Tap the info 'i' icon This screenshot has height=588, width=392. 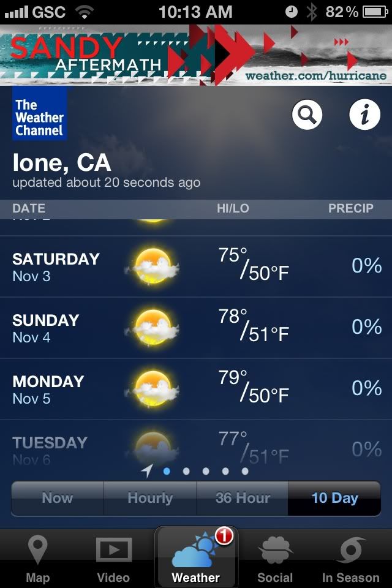coord(364,115)
